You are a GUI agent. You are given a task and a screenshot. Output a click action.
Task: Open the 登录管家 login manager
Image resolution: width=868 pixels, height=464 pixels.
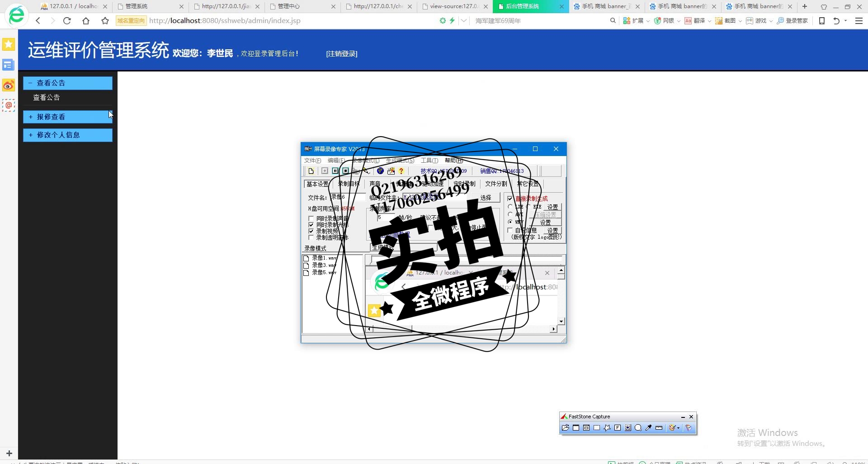tap(793, 21)
